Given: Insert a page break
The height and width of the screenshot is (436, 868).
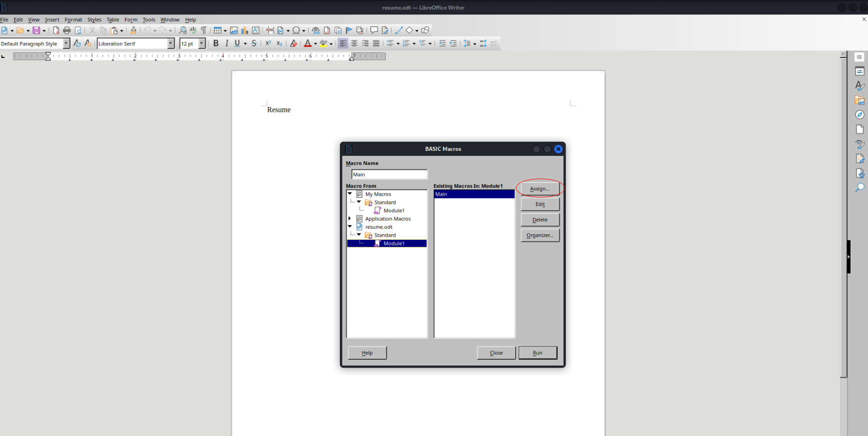Looking at the screenshot, I should point(270,30).
